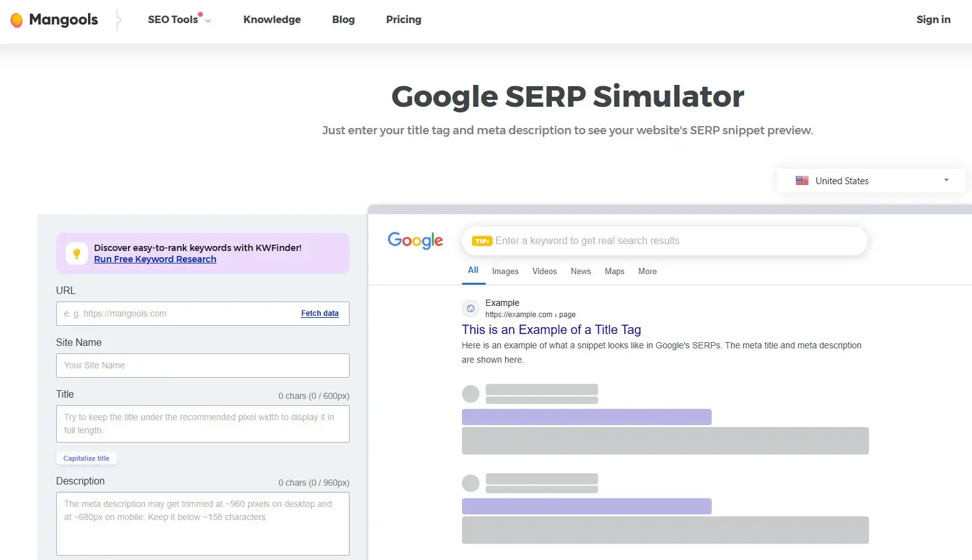Open the Knowledge menu item

tap(272, 19)
